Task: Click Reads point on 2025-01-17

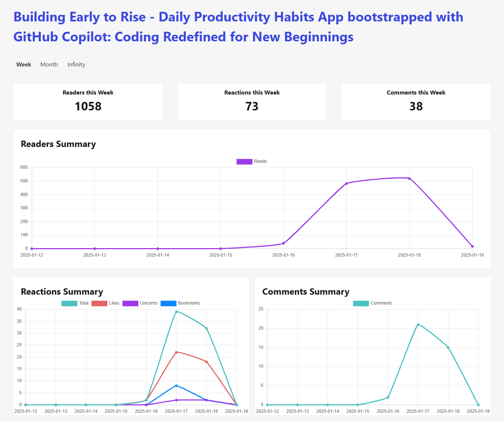Action: pyautogui.click(x=346, y=183)
